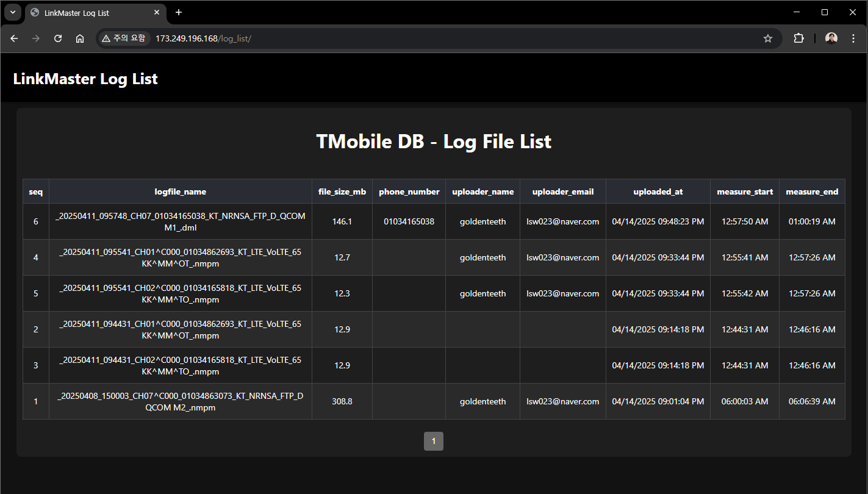Click the browser back arrow
Image resolution: width=868 pixels, height=494 pixels.
(14, 38)
